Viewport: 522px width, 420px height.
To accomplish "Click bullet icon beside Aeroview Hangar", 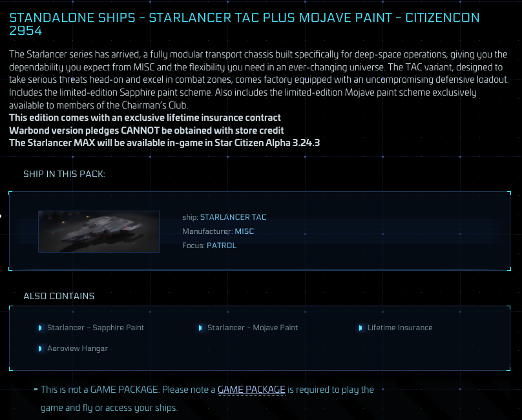I will [x=40, y=348].
